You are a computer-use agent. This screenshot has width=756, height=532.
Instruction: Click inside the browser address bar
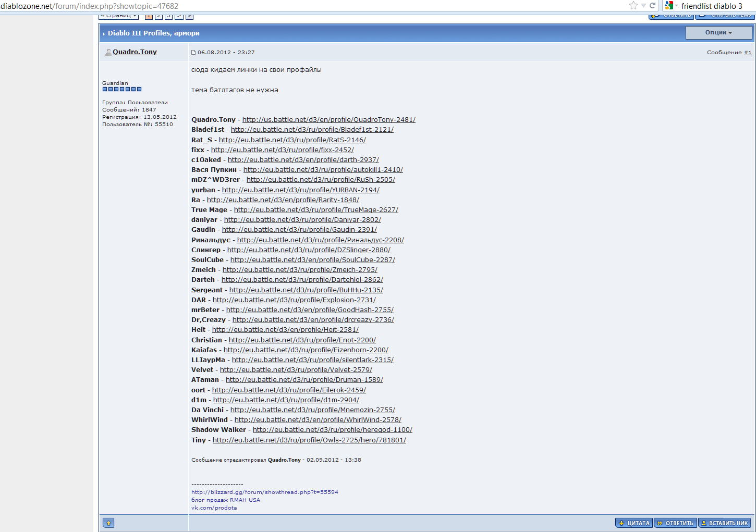[x=313, y=6]
